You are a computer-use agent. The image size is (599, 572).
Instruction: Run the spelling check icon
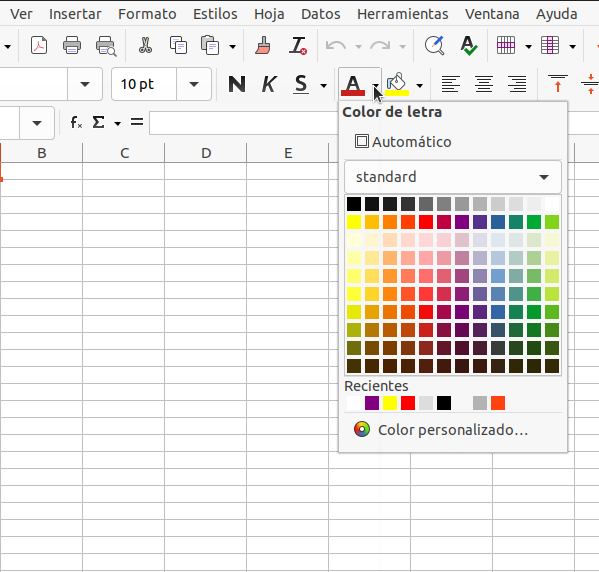click(468, 45)
